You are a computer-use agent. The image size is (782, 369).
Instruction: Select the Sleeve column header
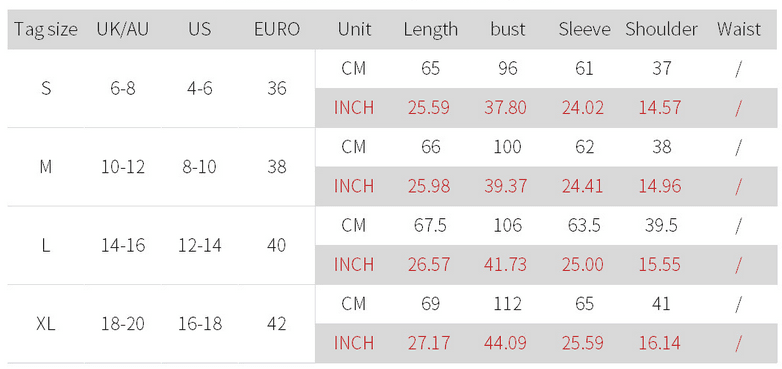pyautogui.click(x=584, y=29)
